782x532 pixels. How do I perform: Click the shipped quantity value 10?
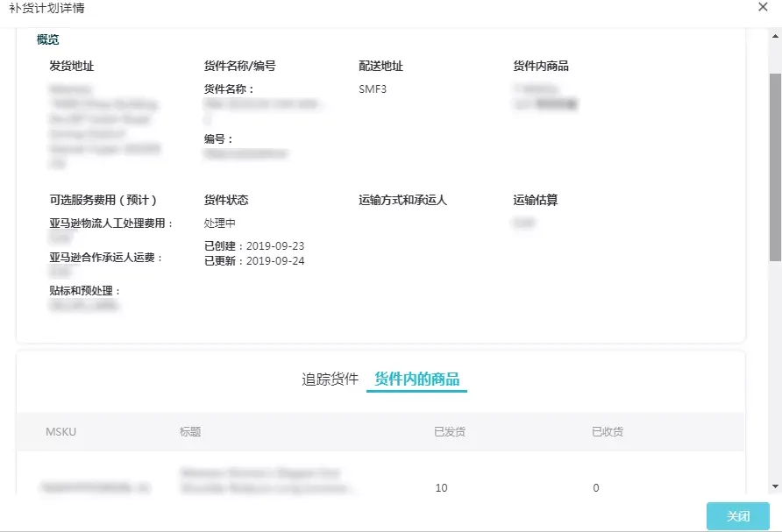coord(441,488)
